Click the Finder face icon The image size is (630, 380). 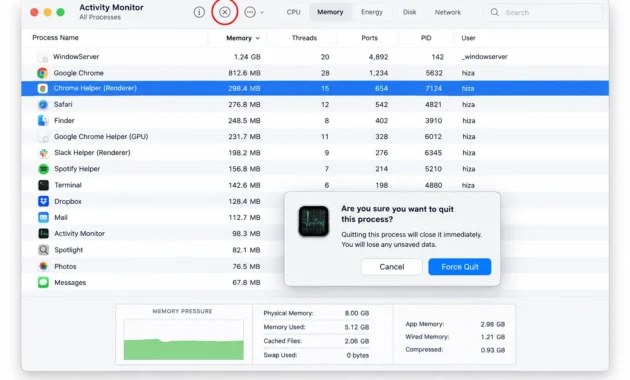point(43,121)
